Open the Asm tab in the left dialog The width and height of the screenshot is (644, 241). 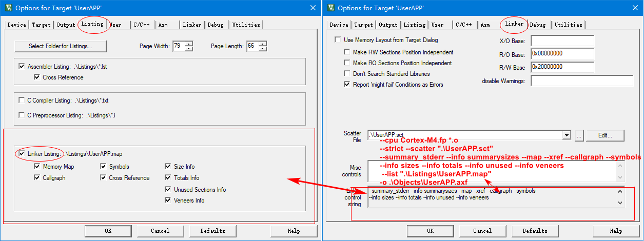(x=163, y=25)
